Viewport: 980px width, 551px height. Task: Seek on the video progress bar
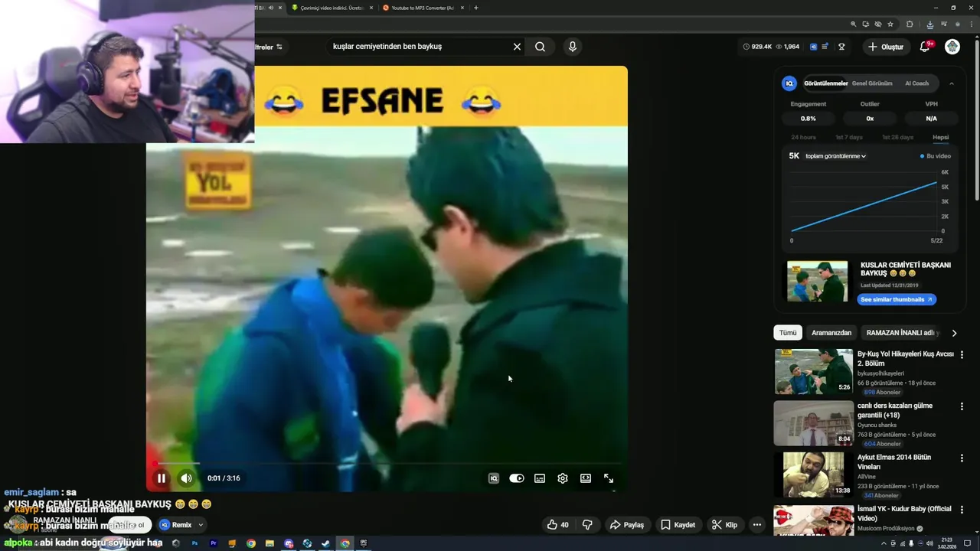[x=387, y=463]
